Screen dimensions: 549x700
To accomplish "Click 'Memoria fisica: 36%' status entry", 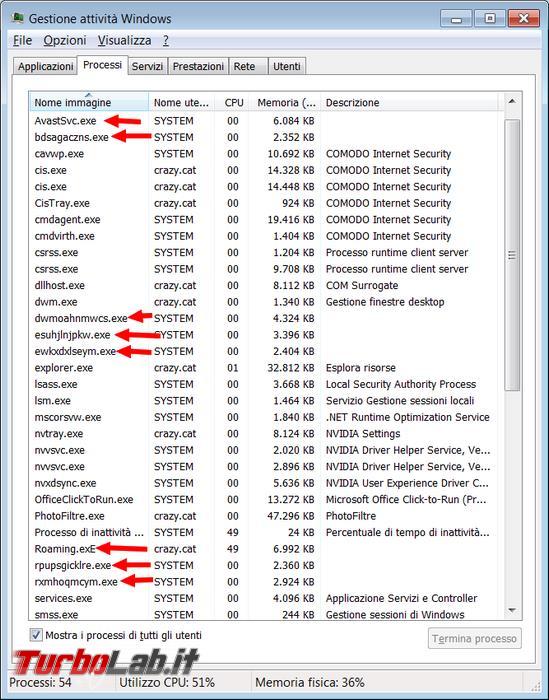I will tap(310, 683).
